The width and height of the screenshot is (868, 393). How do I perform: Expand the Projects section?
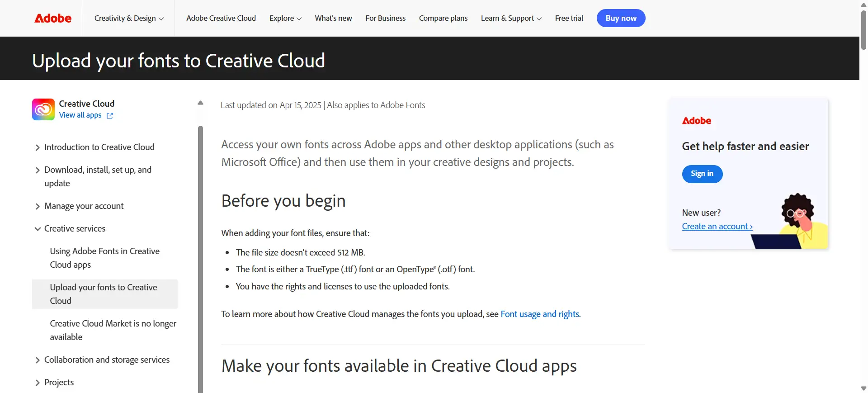click(54, 382)
